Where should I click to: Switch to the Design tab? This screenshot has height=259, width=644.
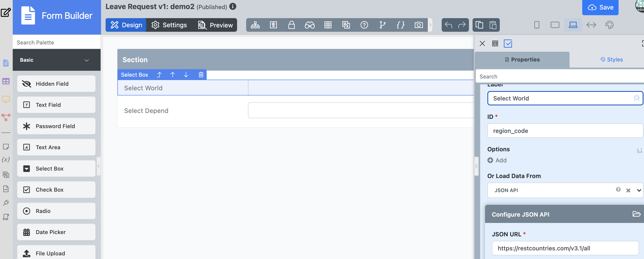pyautogui.click(x=126, y=25)
